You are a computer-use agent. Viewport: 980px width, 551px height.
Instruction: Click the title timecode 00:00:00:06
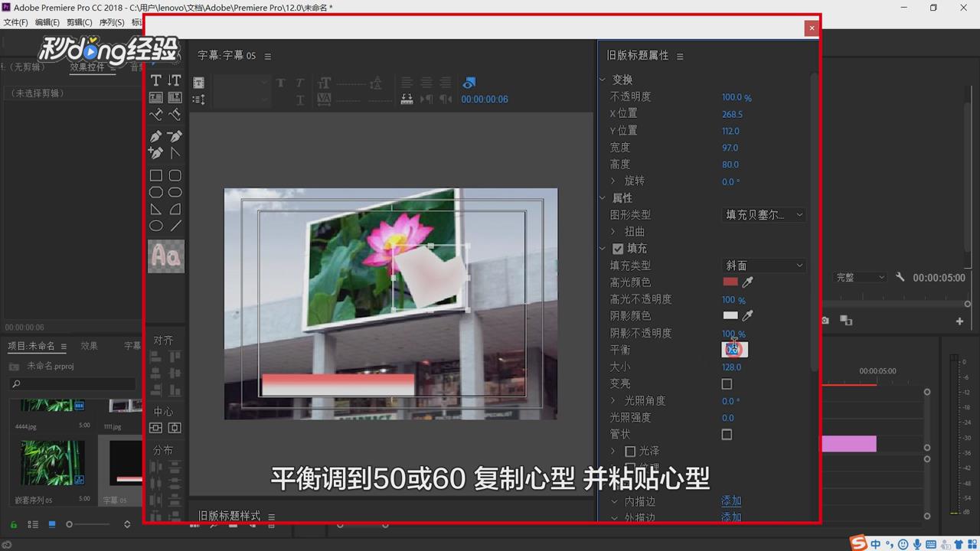tap(485, 99)
